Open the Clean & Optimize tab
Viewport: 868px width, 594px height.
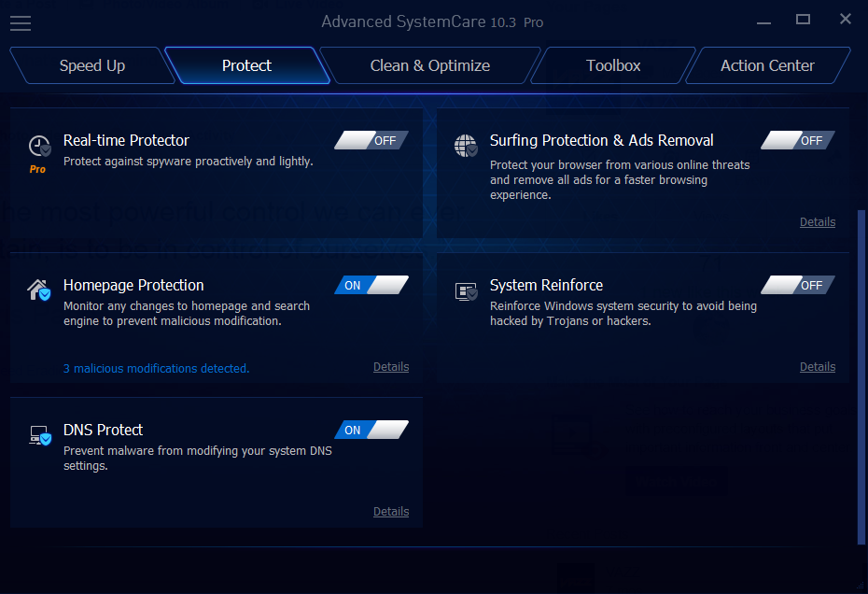point(430,65)
